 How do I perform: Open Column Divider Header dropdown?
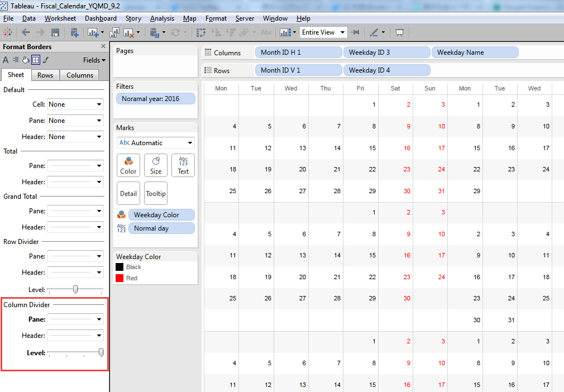pos(75,336)
